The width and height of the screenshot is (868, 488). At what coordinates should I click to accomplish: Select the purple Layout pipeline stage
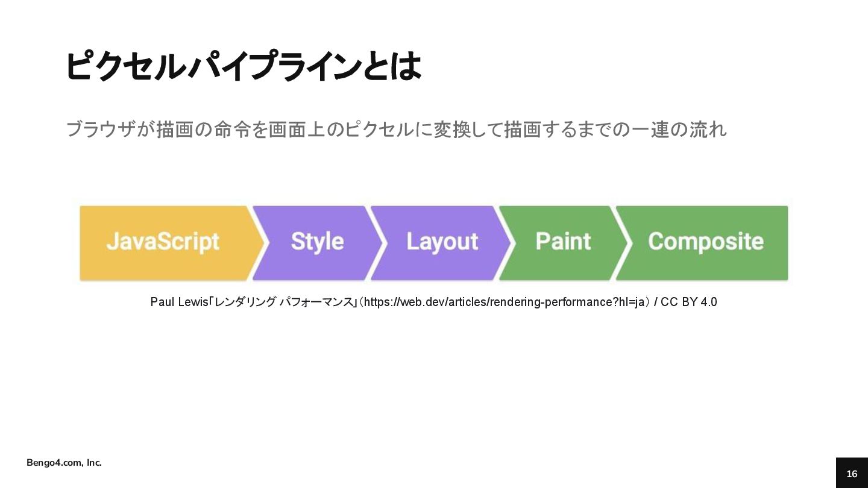click(x=441, y=243)
